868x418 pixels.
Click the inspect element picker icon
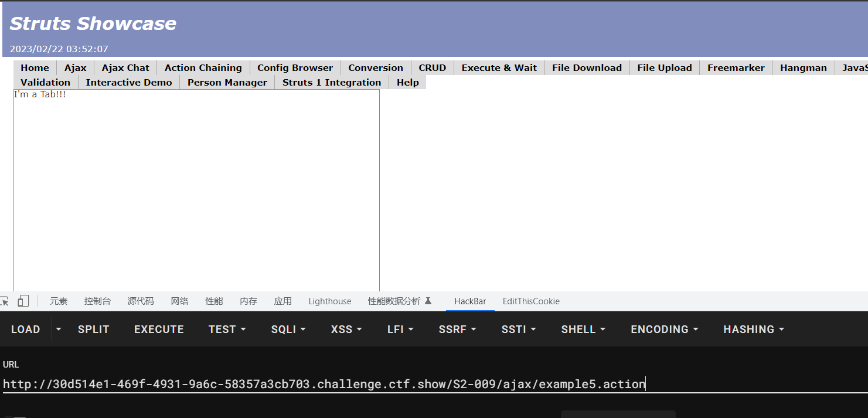4,301
